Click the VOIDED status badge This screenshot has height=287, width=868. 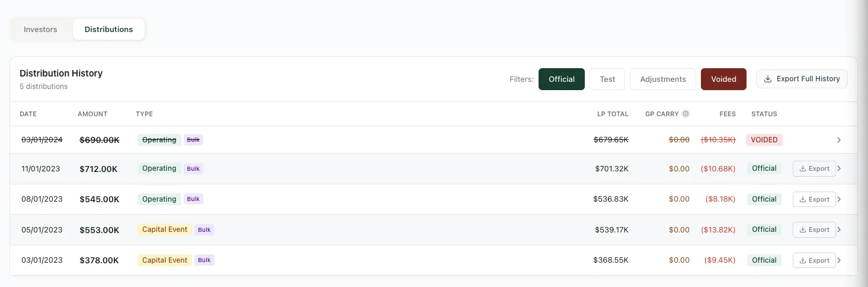(x=764, y=140)
